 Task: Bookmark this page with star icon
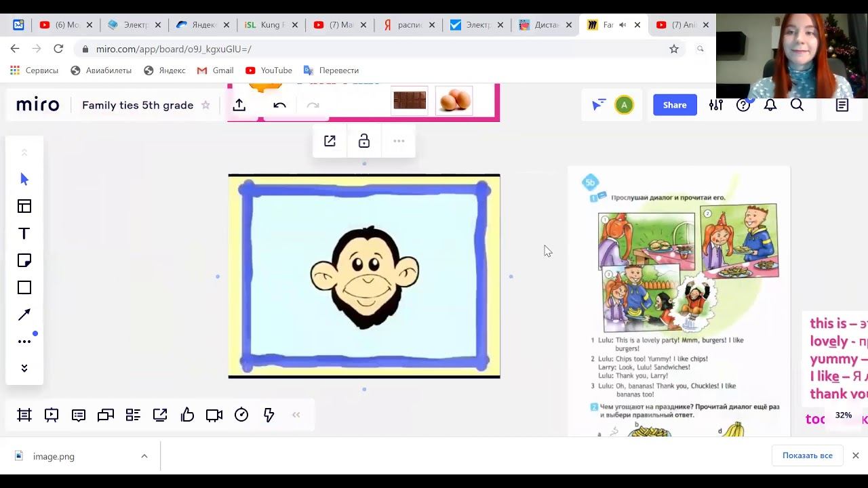[x=674, y=49]
